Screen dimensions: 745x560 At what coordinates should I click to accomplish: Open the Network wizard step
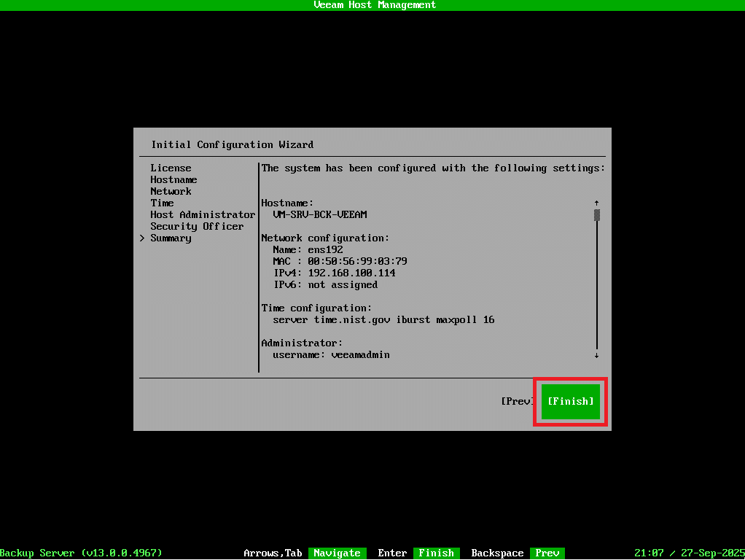[x=171, y=191]
